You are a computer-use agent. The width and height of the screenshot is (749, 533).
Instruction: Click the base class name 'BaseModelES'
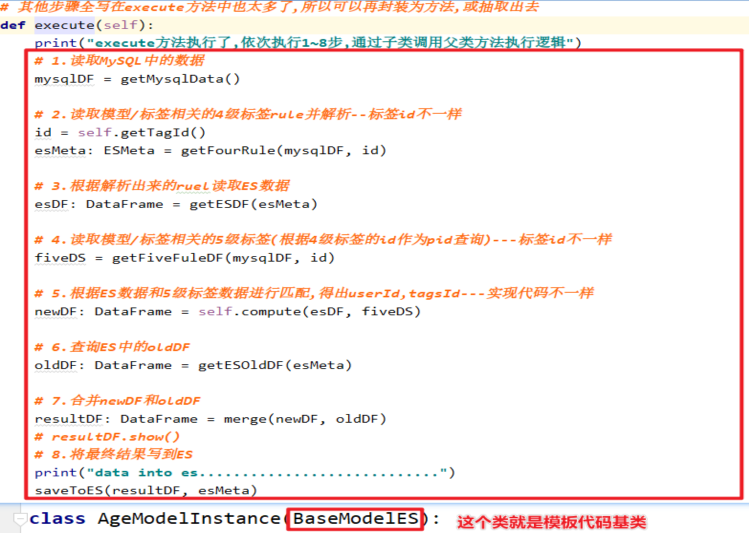(355, 519)
